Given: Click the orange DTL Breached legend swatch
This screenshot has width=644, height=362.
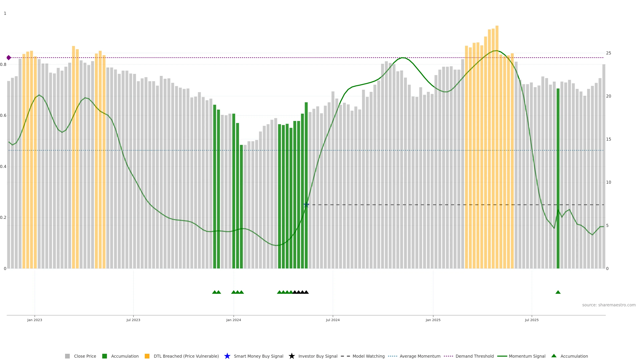Looking at the screenshot, I should click(147, 356).
